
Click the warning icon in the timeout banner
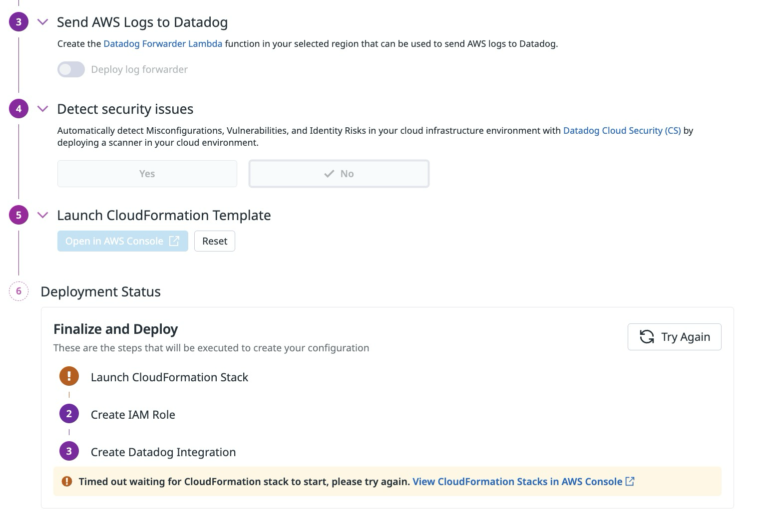click(x=66, y=481)
